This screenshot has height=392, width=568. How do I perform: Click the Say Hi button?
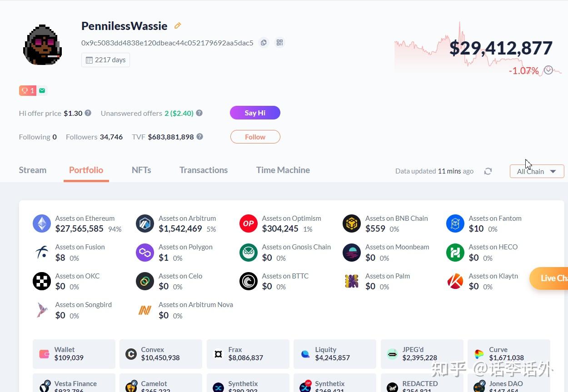coord(255,113)
